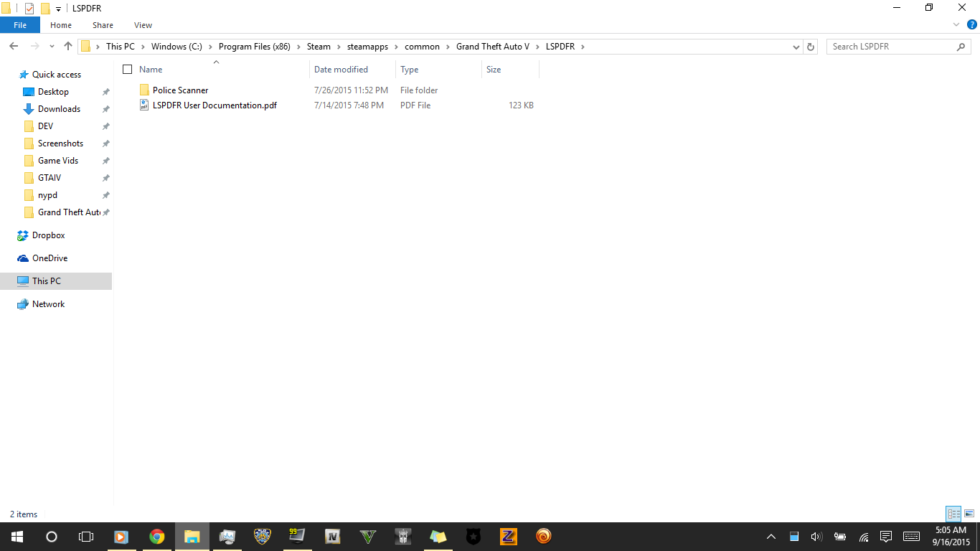Click the magnifier icon in the search box
This screenshot has width=980, height=551.
(961, 47)
